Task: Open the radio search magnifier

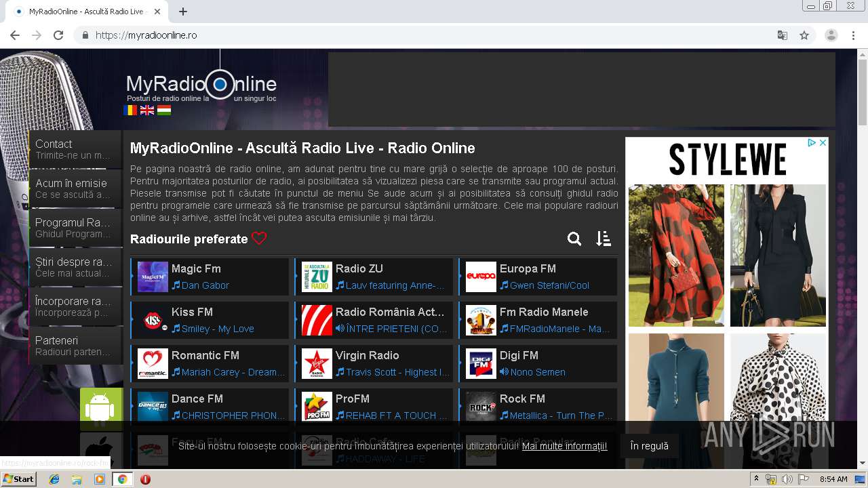Action: pos(574,239)
